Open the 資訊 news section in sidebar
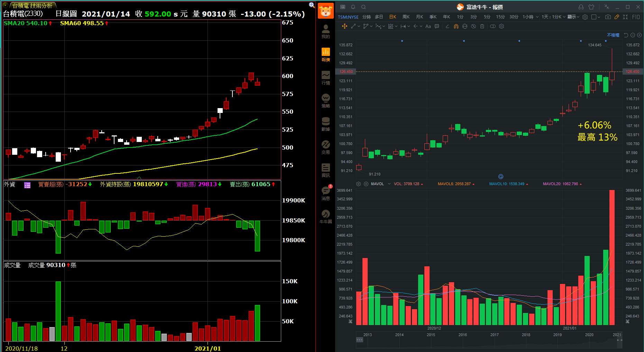Screen dimensions: 644x352 coord(325,170)
